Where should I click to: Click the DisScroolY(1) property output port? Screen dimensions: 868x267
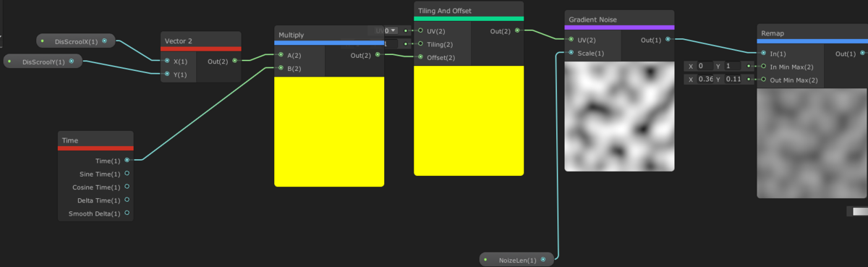(71, 62)
